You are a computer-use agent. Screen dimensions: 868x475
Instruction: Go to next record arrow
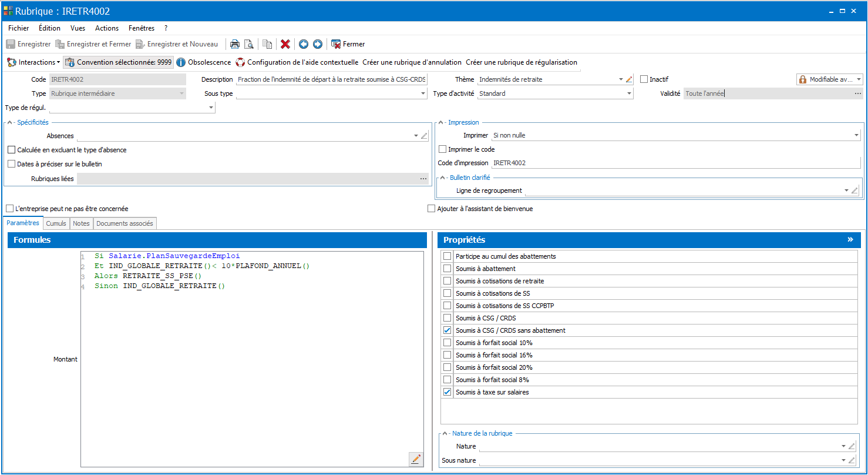point(318,44)
